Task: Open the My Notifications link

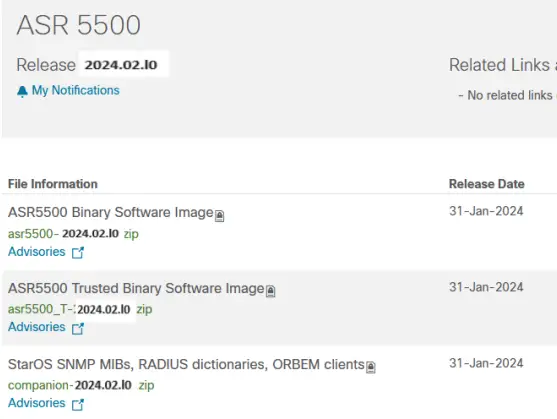Action: [75, 90]
